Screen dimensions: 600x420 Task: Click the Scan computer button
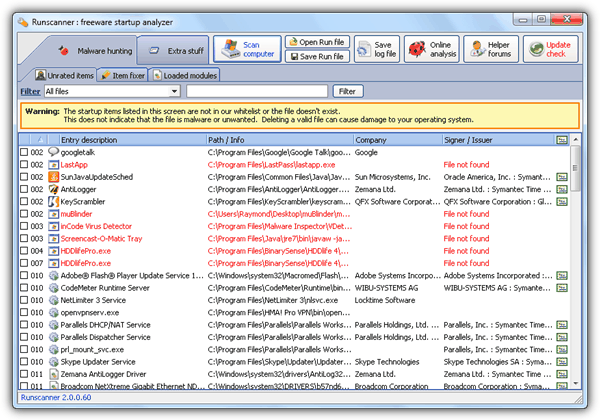(247, 49)
